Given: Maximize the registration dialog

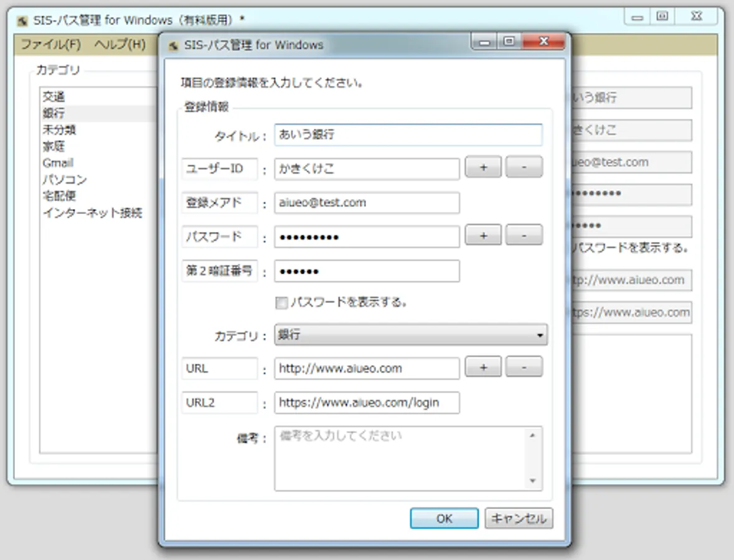Looking at the screenshot, I should pos(509,42).
